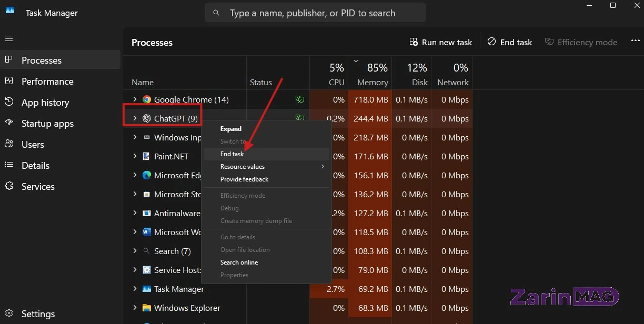644x324 pixels.
Task: Click the ChatGPT process icon
Action: (x=147, y=118)
